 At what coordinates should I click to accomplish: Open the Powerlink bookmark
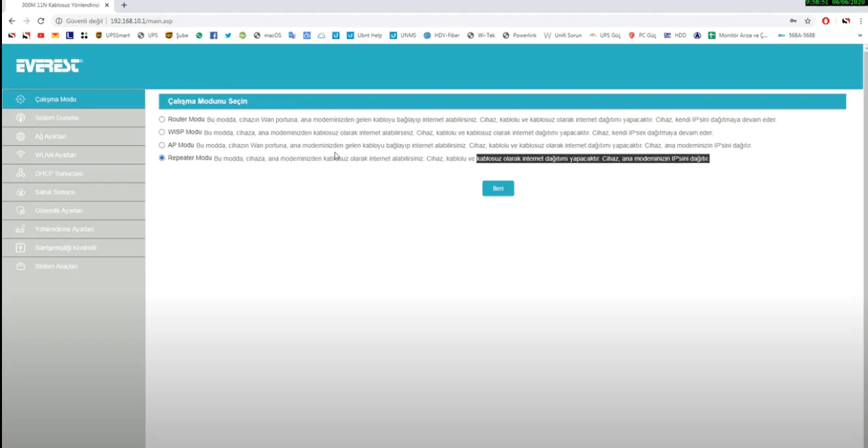[519, 36]
